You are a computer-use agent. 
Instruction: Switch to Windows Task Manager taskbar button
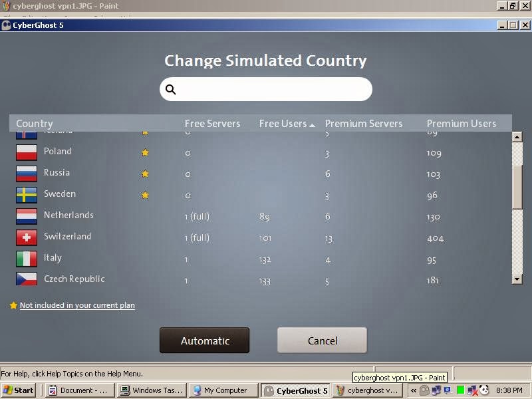[152, 390]
